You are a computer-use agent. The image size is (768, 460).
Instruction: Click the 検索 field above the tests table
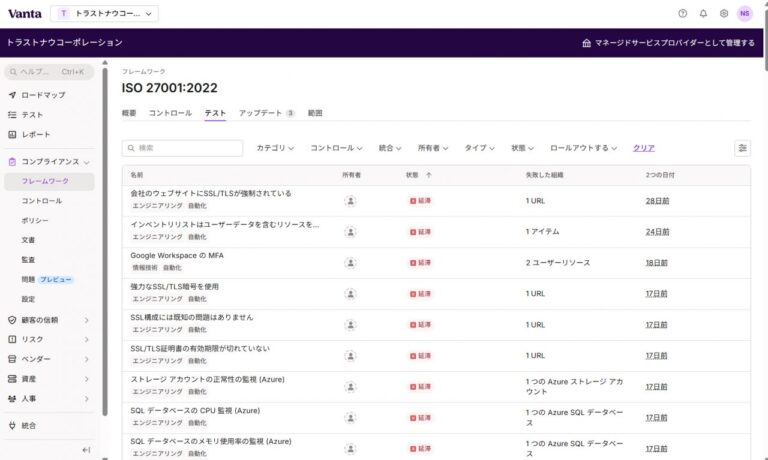[x=182, y=148]
